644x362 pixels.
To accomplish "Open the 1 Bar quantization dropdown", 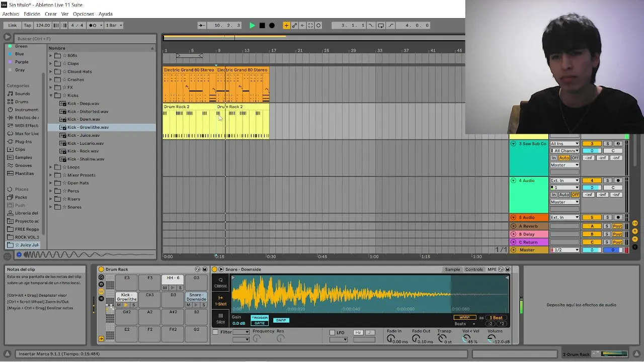I will click(114, 25).
